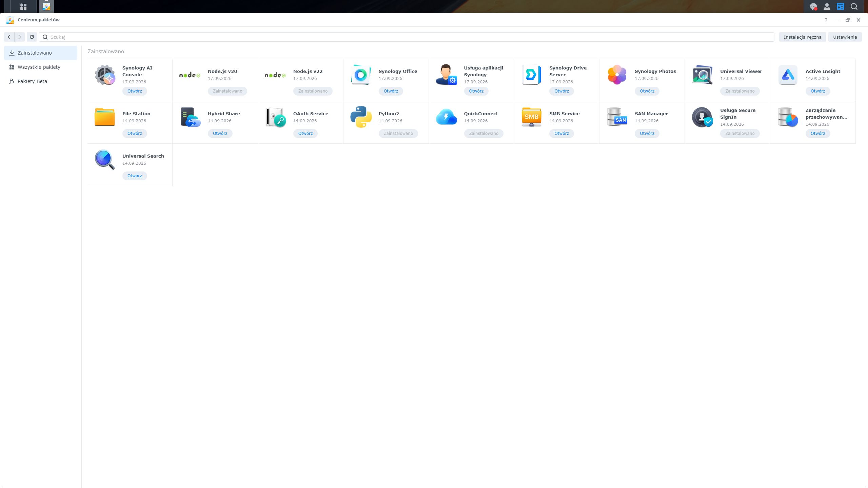Click the Synology Photos package name
The width and height of the screenshot is (868, 488).
coord(655,72)
